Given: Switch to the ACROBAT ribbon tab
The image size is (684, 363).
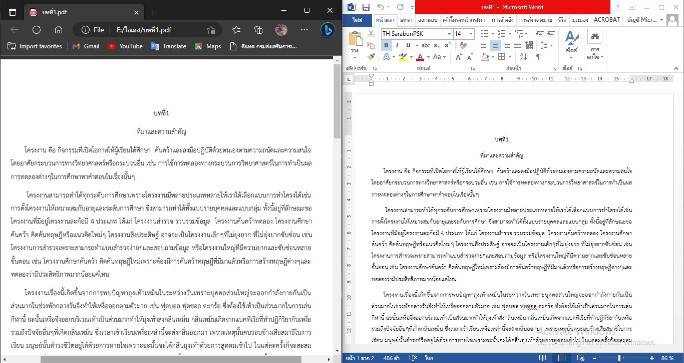Looking at the screenshot, I should point(606,20).
